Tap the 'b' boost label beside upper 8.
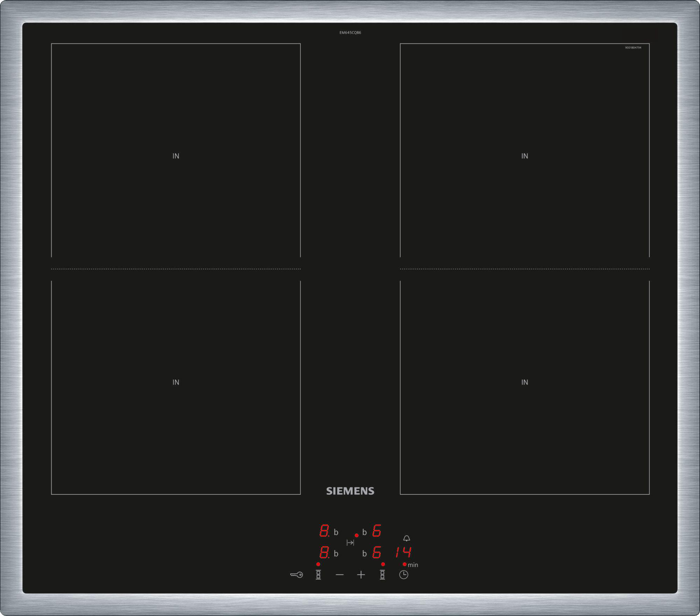The height and width of the screenshot is (616, 700). coord(336,532)
